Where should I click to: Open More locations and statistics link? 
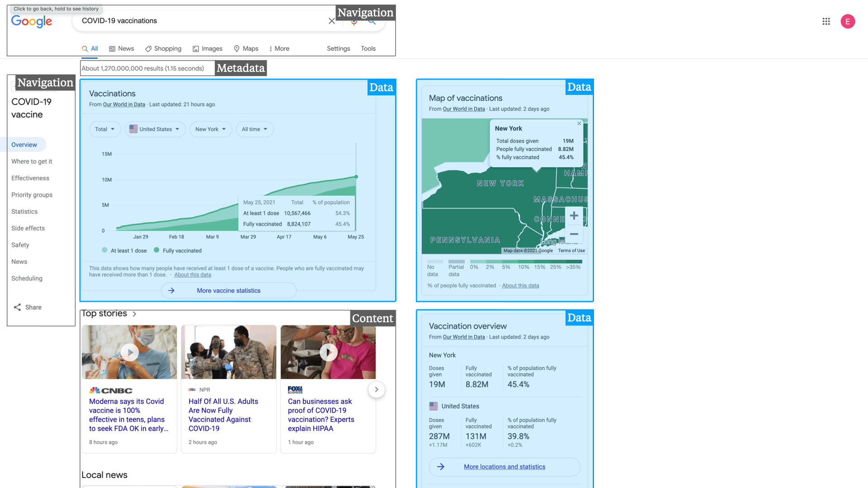pyautogui.click(x=505, y=467)
